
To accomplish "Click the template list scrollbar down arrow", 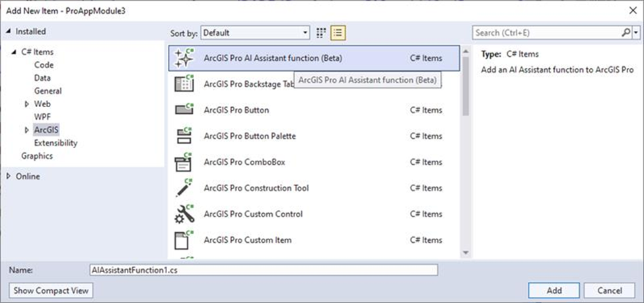I will click(x=466, y=253).
